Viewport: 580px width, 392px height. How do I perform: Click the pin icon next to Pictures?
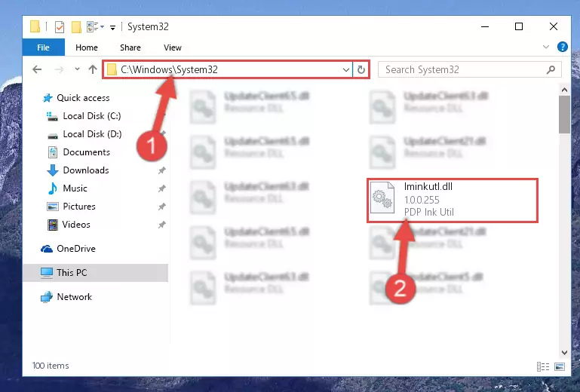(161, 207)
